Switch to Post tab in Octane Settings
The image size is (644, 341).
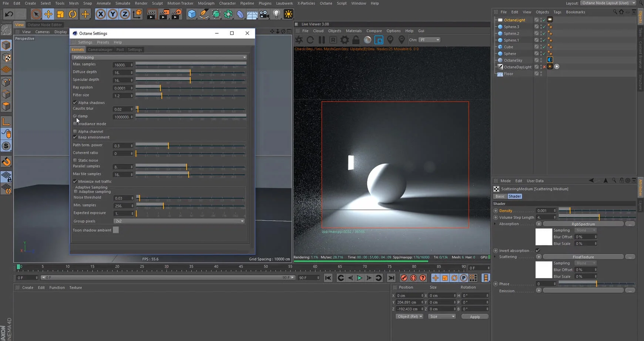pyautogui.click(x=120, y=50)
